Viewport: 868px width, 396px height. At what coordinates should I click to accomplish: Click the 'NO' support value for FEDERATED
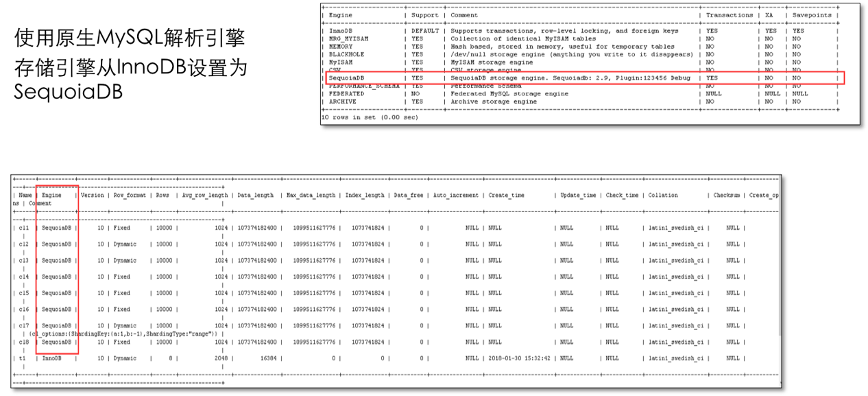coord(415,93)
